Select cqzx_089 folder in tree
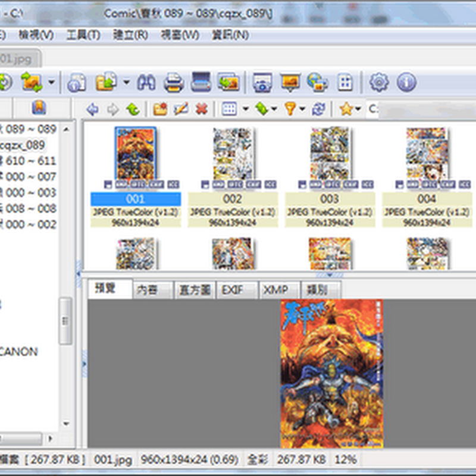This screenshot has height=476, width=476. 23,145
